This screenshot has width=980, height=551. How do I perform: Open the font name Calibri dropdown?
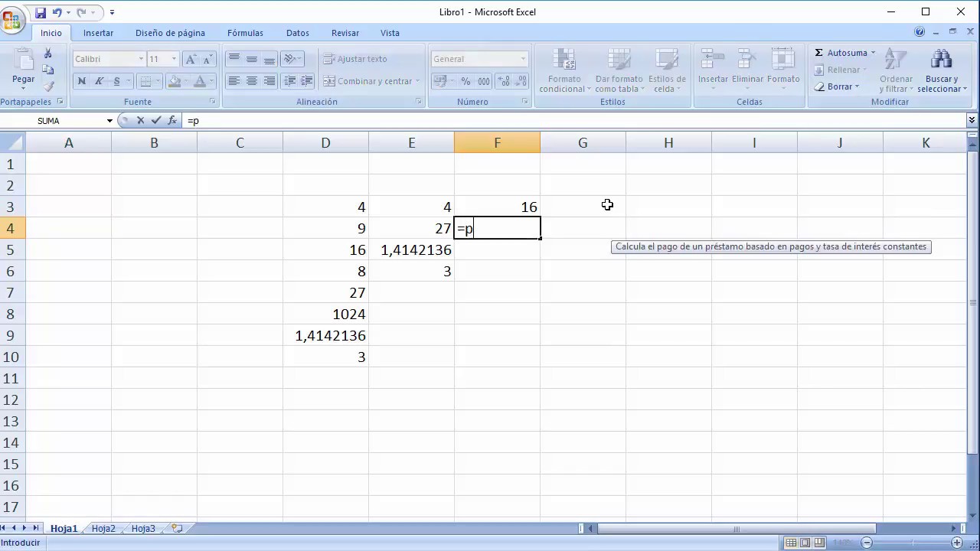tap(141, 59)
